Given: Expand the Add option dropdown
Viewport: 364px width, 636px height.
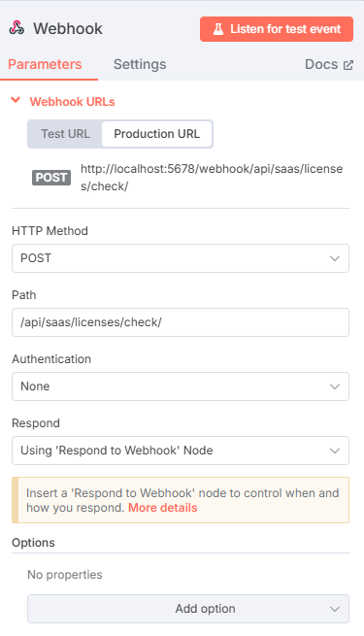Looking at the screenshot, I should pyautogui.click(x=188, y=609).
